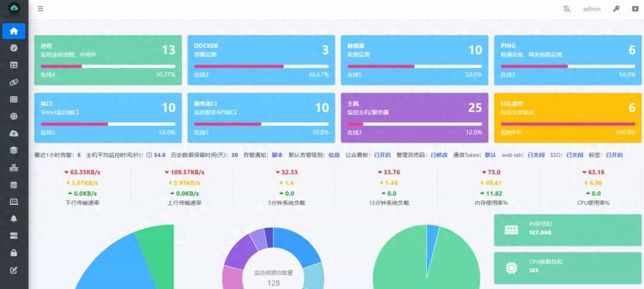Click the 信息 default alert level link

[334, 155]
